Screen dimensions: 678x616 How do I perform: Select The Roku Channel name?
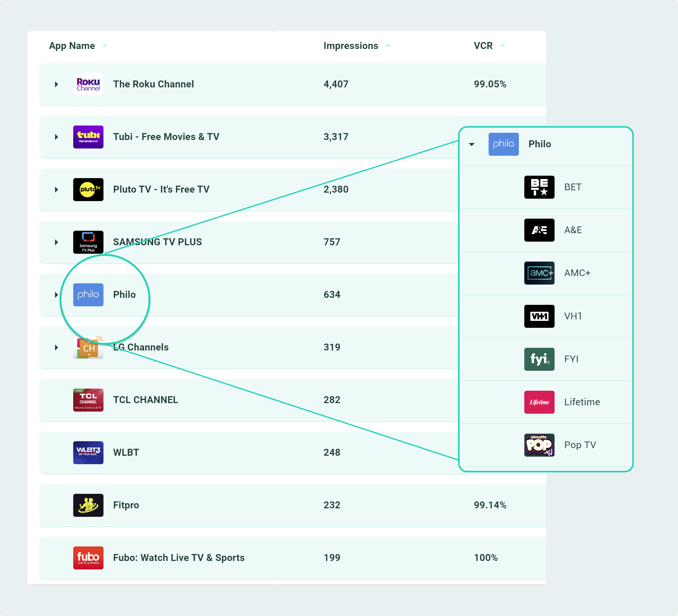pyautogui.click(x=153, y=84)
